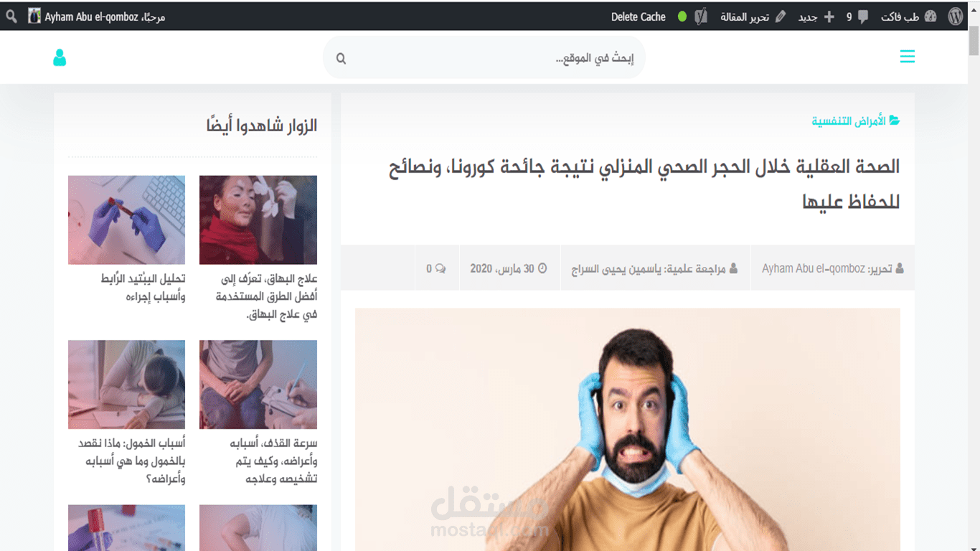
Task: Open thumbnail for أسباب الخمول article
Action: pos(126,385)
